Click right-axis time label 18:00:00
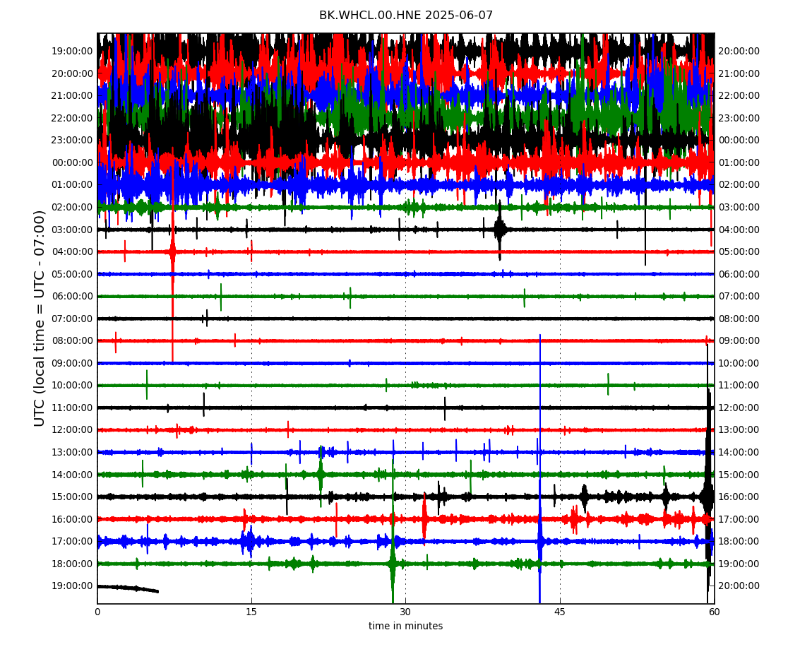812x671 pixels. (x=739, y=542)
